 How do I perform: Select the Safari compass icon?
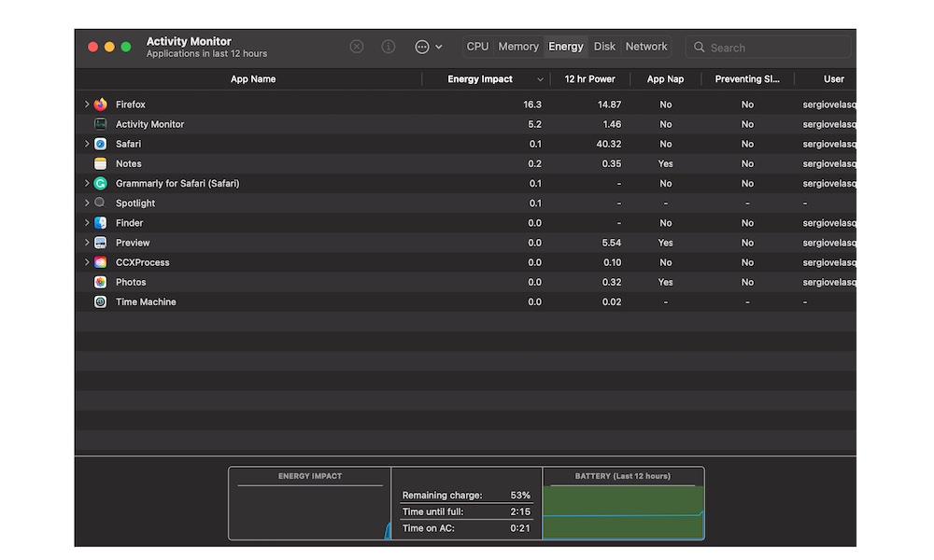(101, 144)
